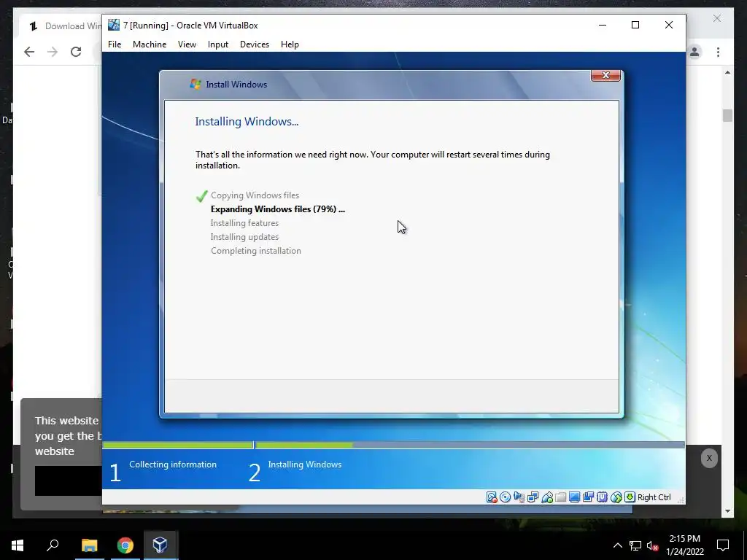Click 'Expanding Windows files (79%)' text
747x560 pixels.
tap(278, 209)
